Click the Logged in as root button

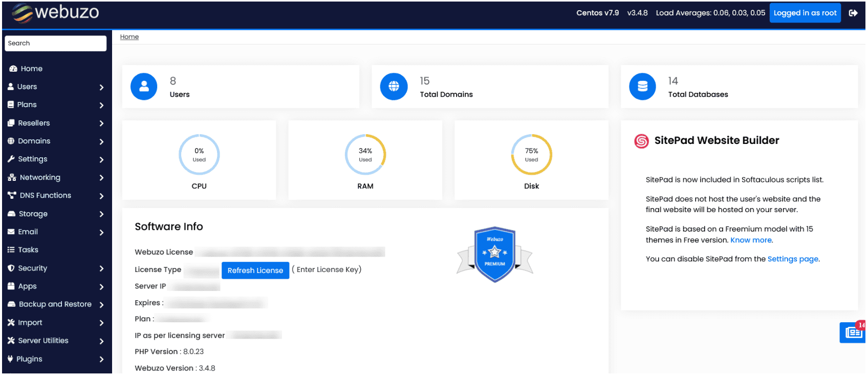(805, 13)
